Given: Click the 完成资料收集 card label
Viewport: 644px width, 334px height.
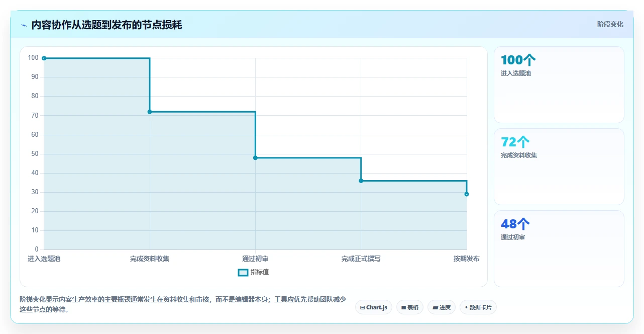Looking at the screenshot, I should tap(519, 155).
